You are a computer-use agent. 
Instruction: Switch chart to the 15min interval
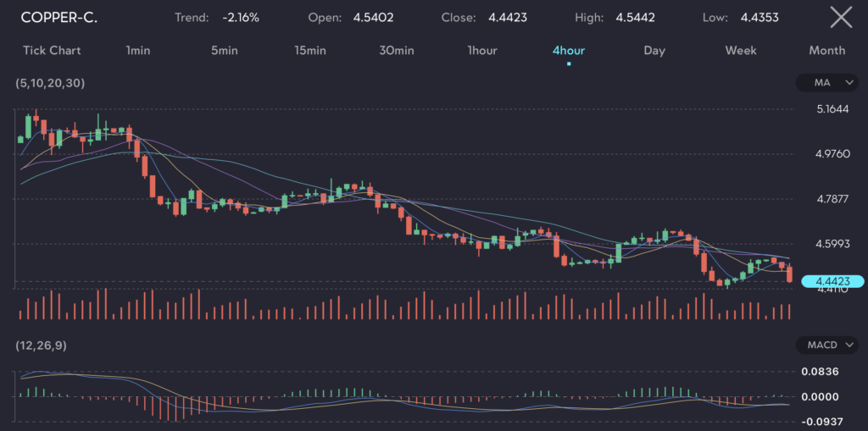310,50
